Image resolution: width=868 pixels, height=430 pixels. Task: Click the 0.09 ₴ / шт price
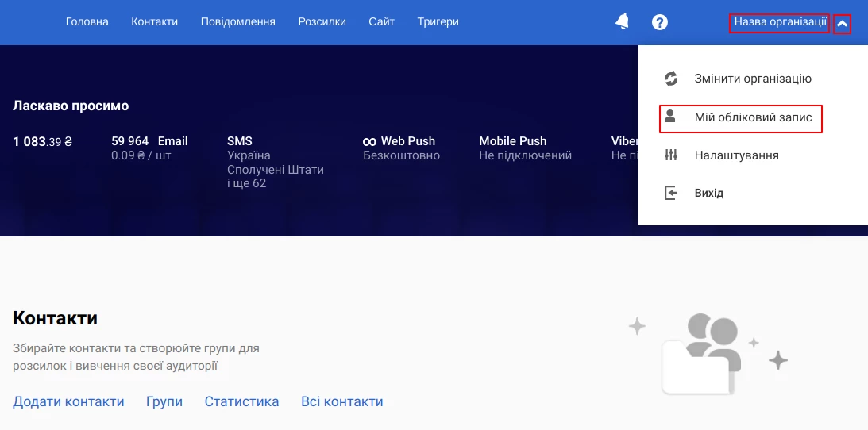tap(141, 155)
